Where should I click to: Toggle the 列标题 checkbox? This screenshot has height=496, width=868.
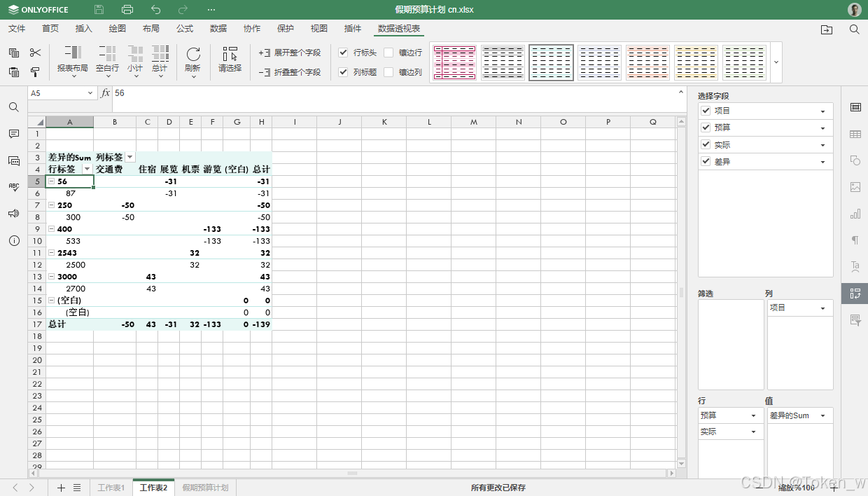coord(343,72)
